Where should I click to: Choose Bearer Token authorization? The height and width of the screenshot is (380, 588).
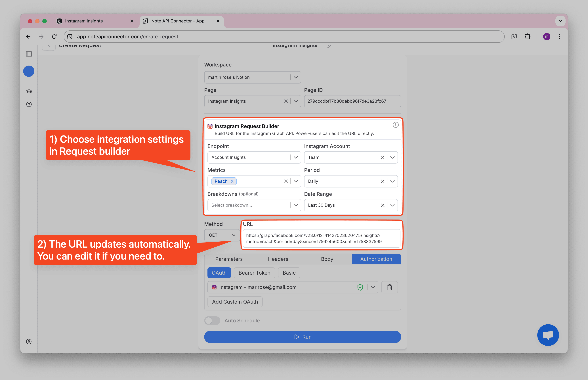[254, 273]
